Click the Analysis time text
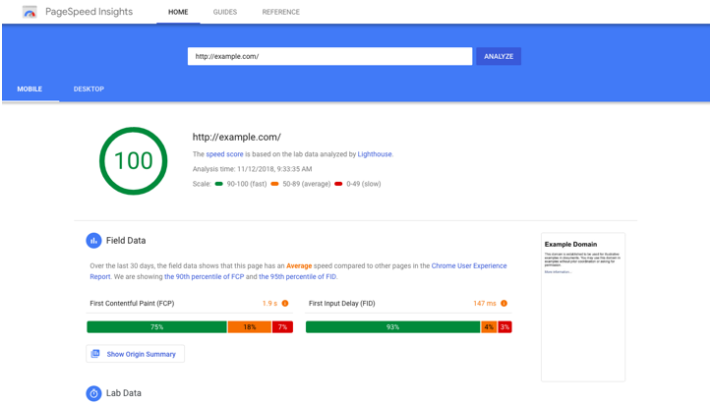This screenshot has width=728, height=415. point(252,169)
